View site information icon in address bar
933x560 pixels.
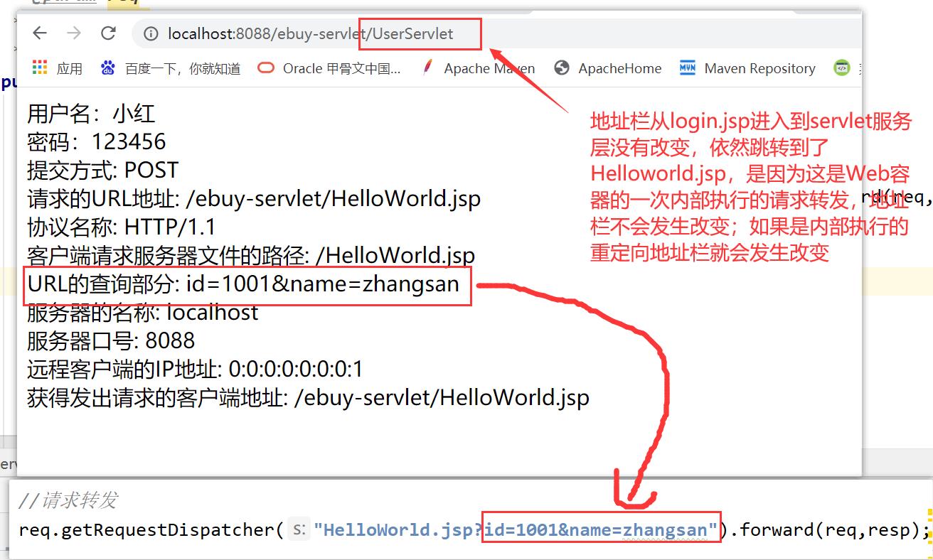151,33
